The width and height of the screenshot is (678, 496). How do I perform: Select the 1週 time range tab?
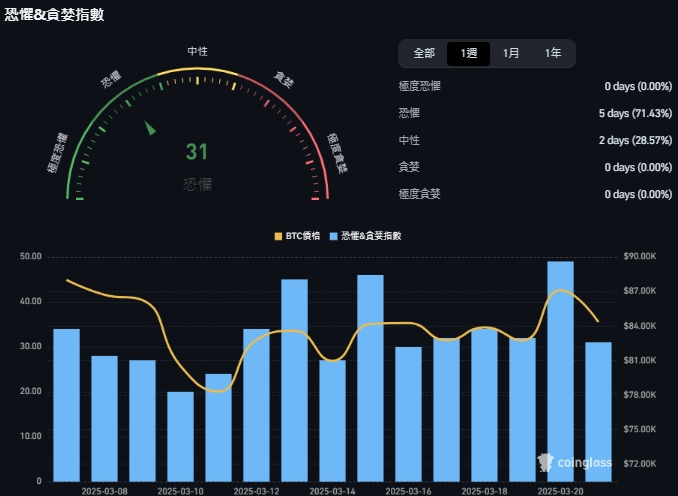[x=469, y=53]
